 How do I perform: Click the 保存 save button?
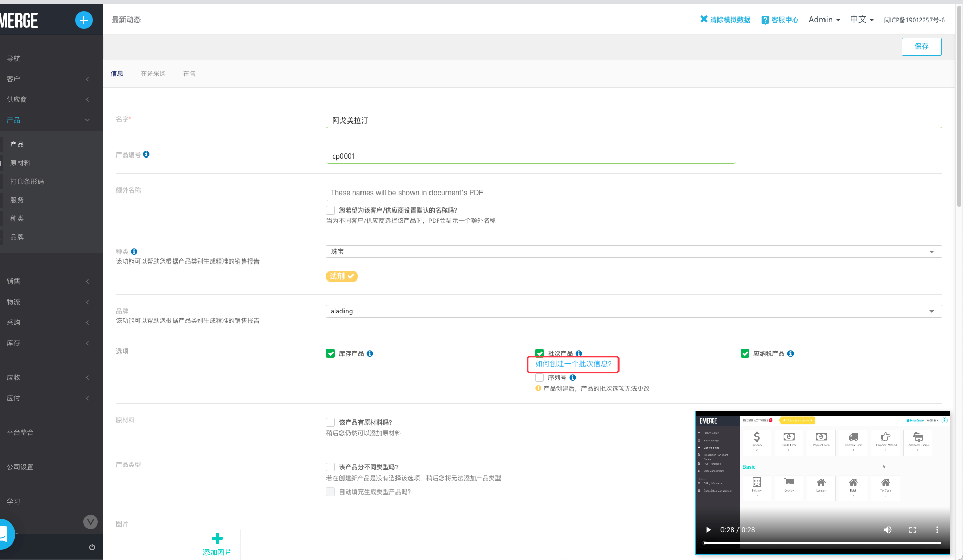[x=921, y=46]
